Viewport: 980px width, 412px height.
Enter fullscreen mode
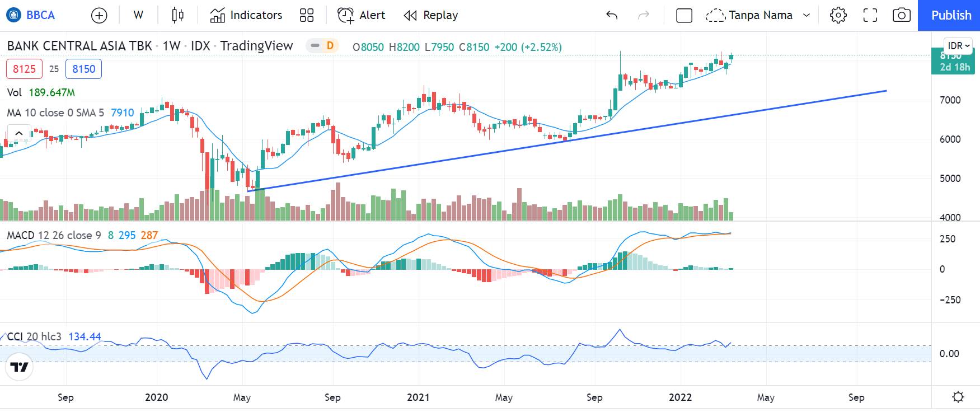click(870, 15)
